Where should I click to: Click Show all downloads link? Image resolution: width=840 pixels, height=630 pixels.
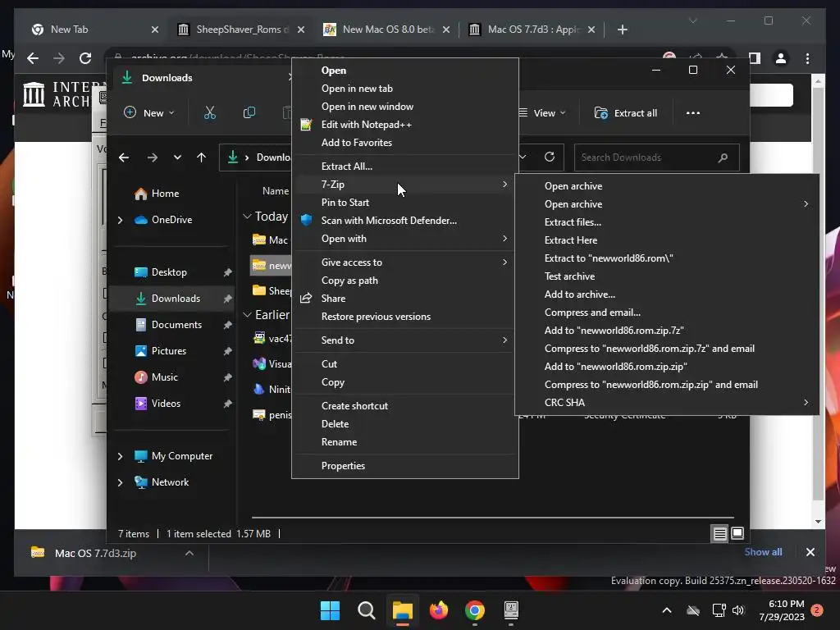point(763,552)
